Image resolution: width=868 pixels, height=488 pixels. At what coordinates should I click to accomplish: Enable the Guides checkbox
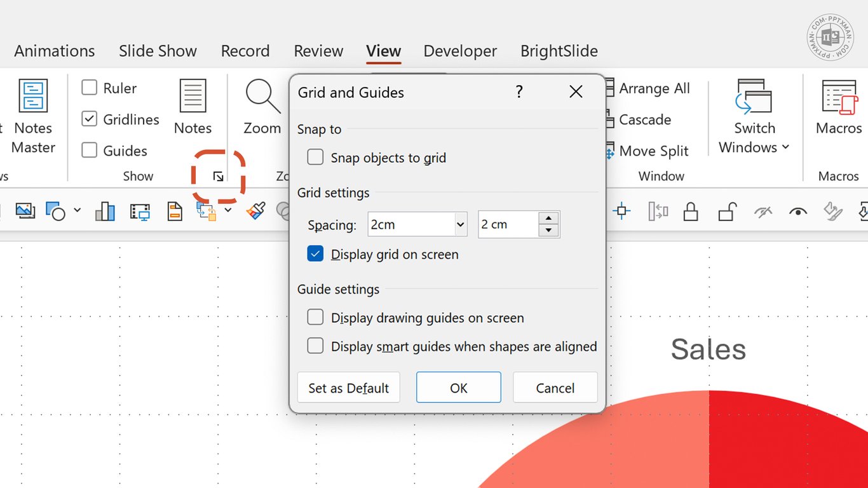point(90,150)
